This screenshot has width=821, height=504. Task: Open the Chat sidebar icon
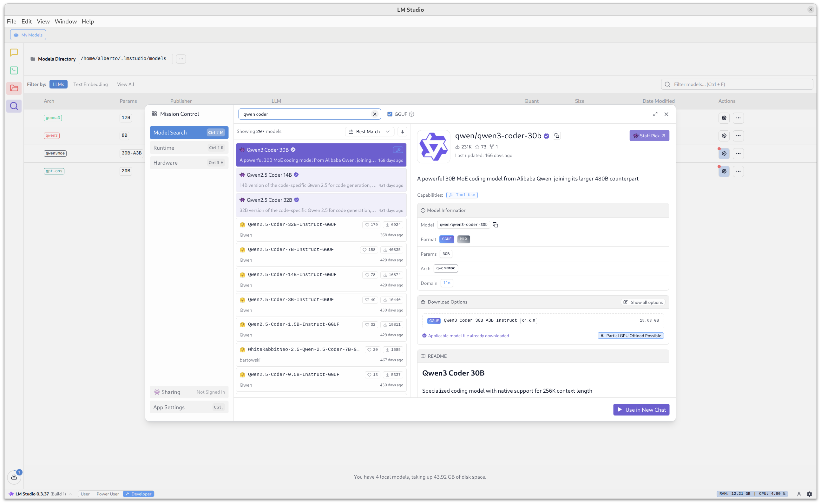coord(14,53)
